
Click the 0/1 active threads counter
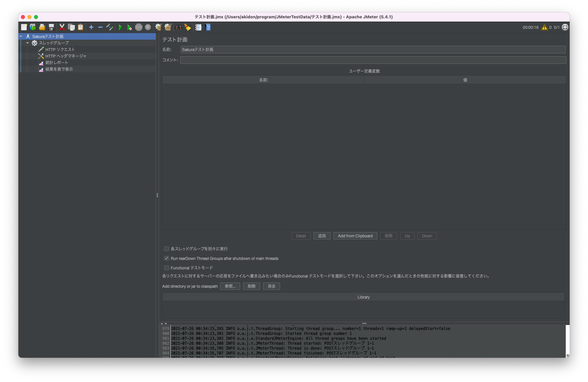click(x=557, y=27)
